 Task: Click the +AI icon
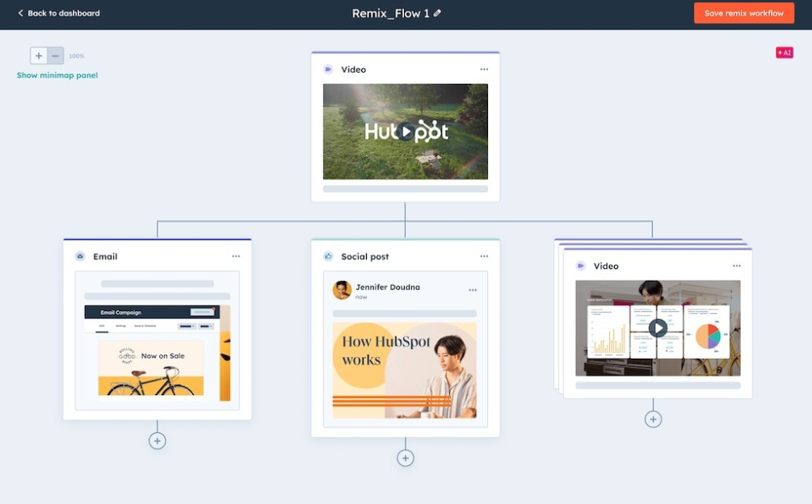point(784,52)
